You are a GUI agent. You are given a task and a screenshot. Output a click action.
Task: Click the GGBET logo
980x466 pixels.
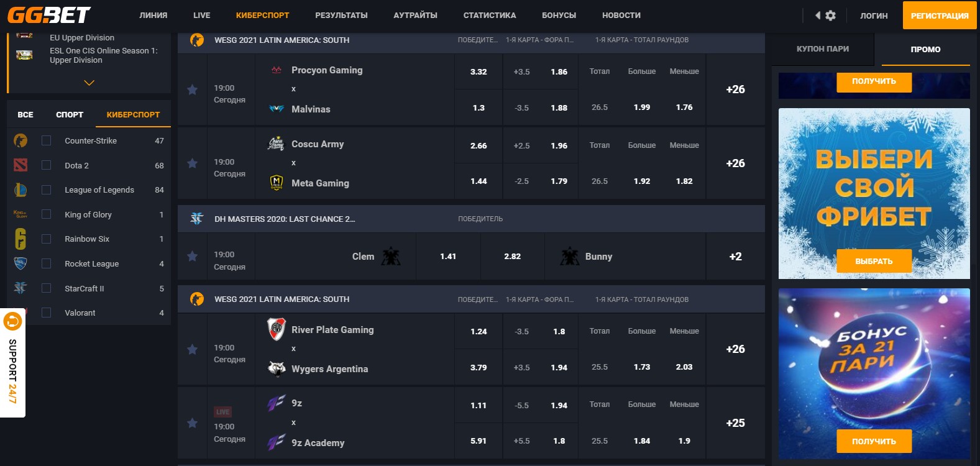pos(49,15)
